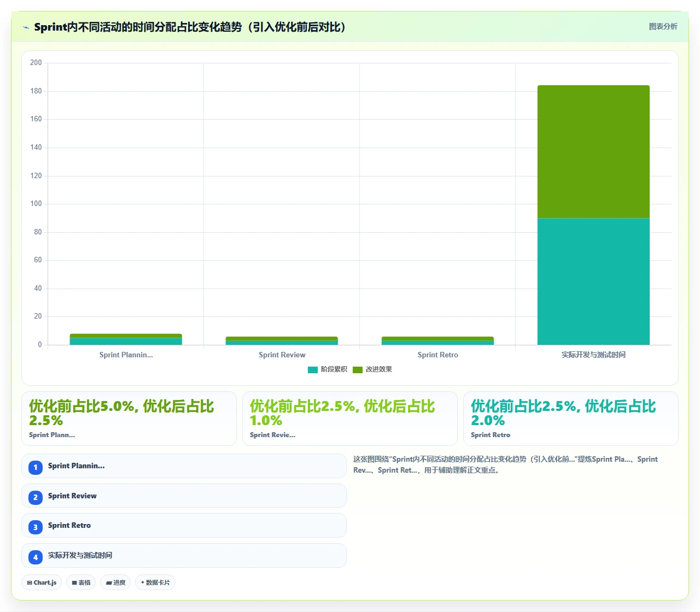Click the numbered badge 3 for Sprint Retro
This screenshot has height=612, width=700.
(x=36, y=527)
